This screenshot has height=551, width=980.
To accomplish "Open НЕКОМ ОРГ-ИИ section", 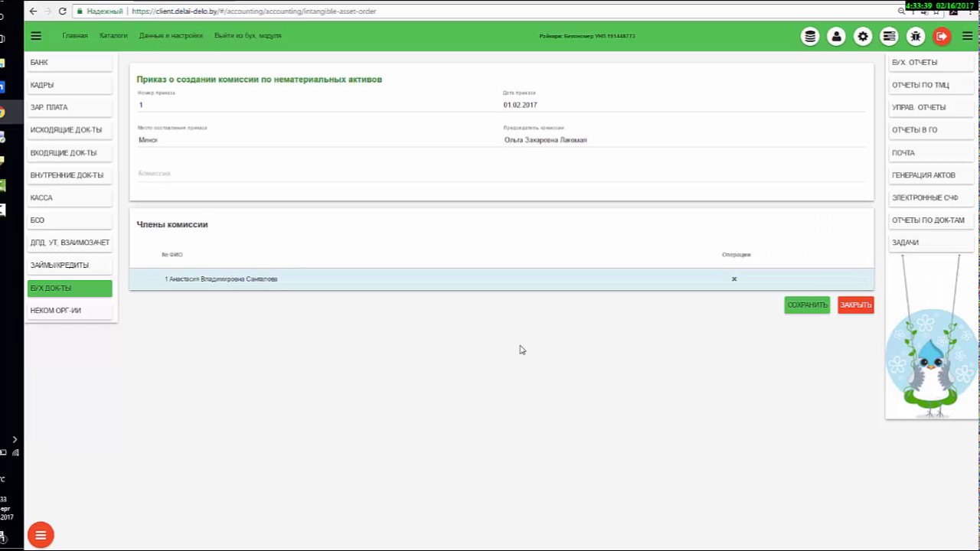I will click(70, 311).
